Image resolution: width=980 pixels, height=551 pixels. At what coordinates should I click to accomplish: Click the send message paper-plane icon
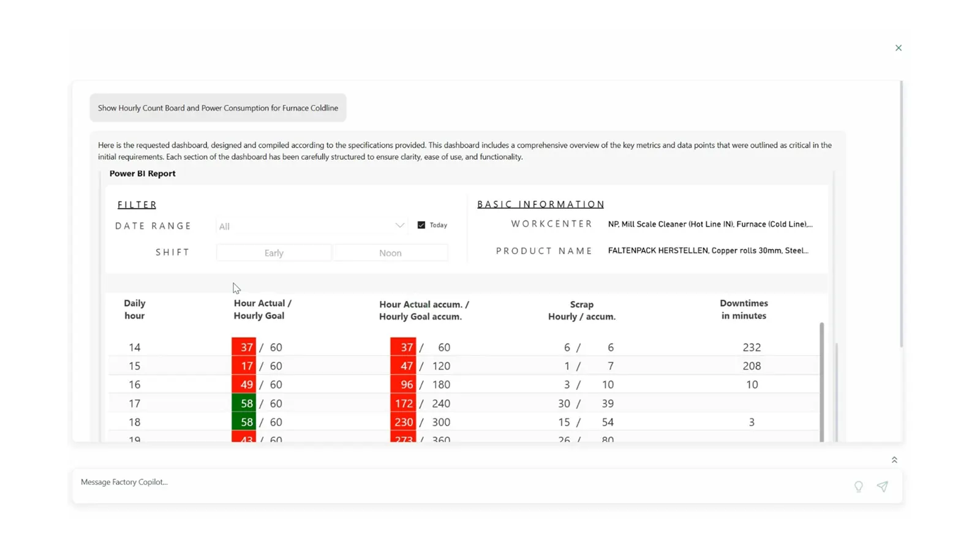(x=882, y=486)
